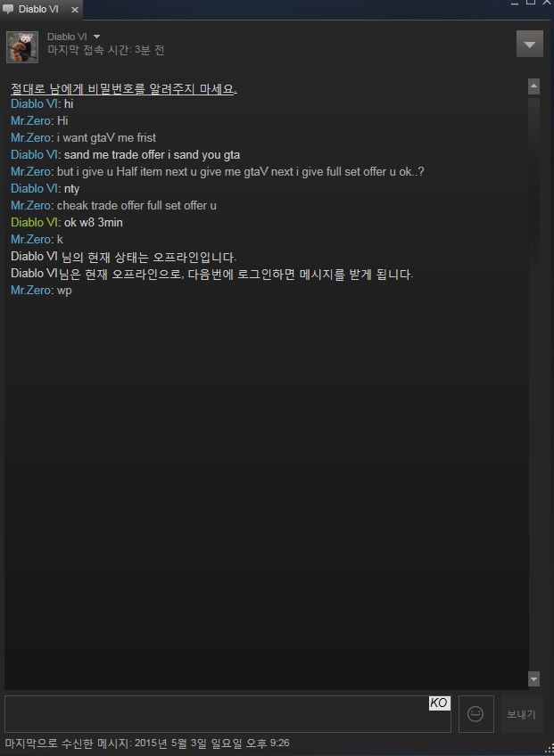
Task: Click the chat scrollbar track
Action: tap(533, 382)
